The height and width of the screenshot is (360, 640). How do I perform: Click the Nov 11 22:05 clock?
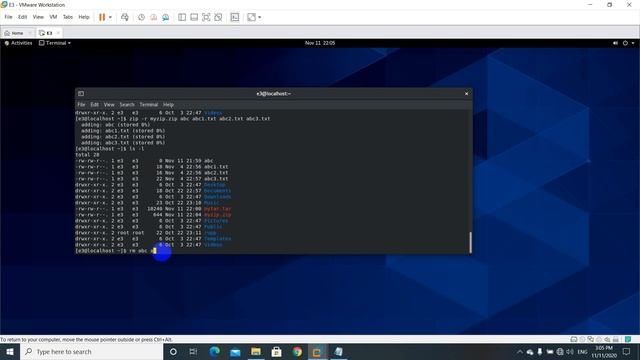tap(320, 43)
